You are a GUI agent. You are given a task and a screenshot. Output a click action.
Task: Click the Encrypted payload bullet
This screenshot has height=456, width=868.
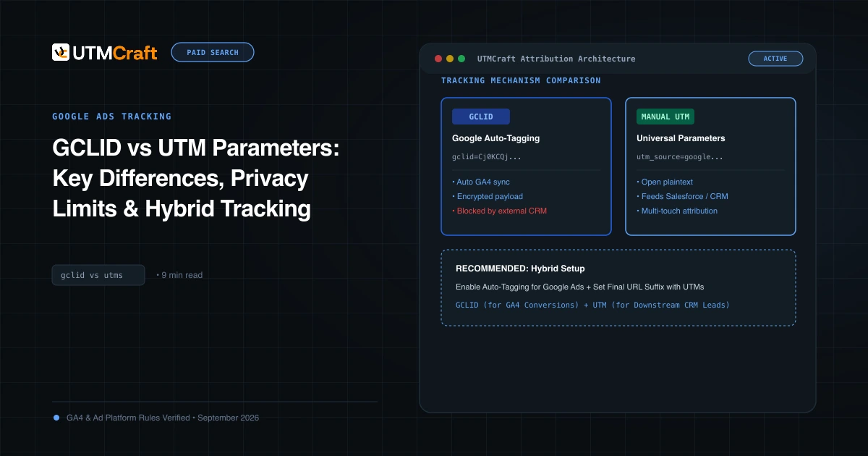click(488, 196)
